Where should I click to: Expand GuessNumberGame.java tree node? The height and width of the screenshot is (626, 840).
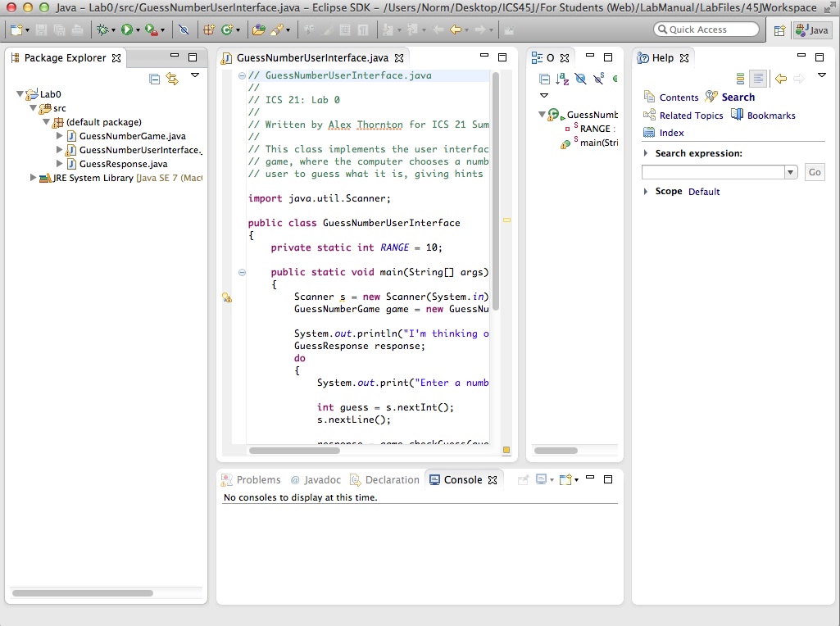coord(60,136)
